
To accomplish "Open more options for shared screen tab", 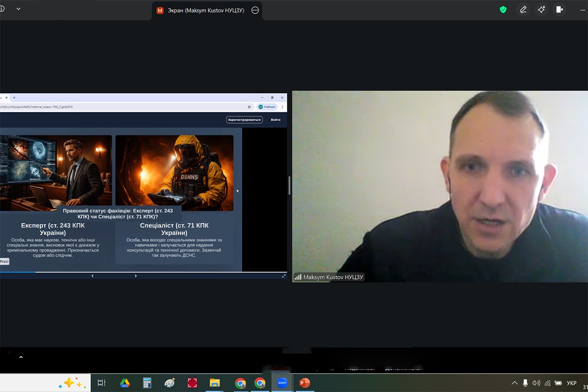I will [x=255, y=10].
